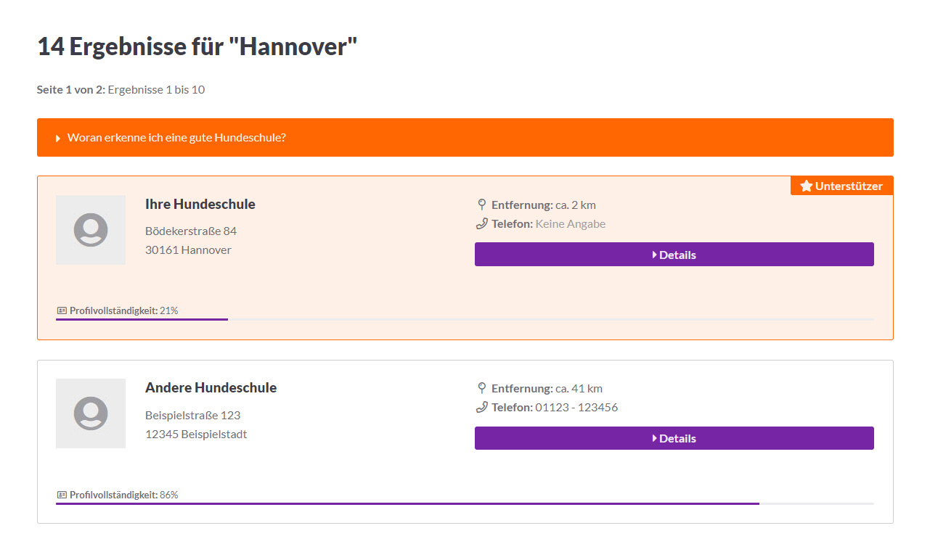Click the arrow inside the second Details button
The height and width of the screenshot is (560, 930).
pos(653,438)
